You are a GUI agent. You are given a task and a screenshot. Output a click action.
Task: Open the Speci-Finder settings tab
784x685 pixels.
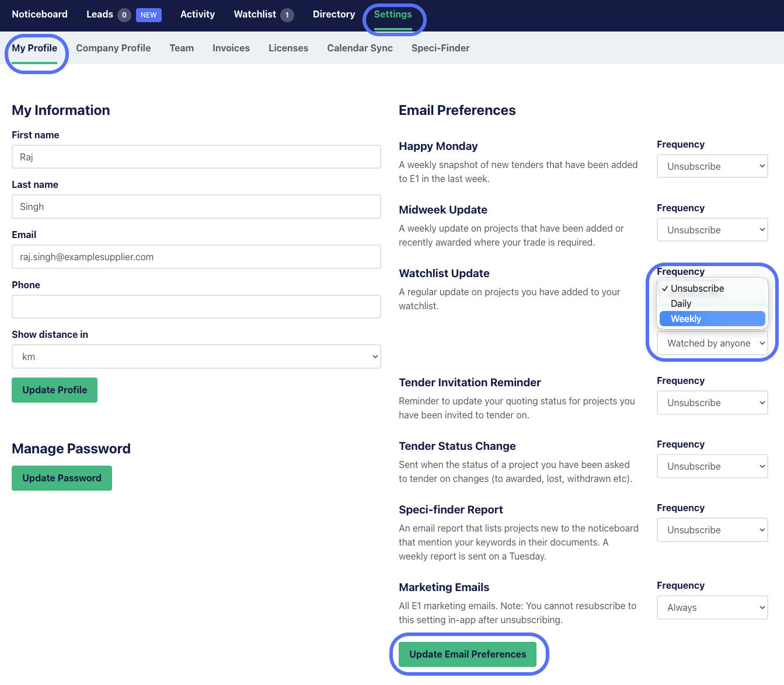(x=440, y=48)
